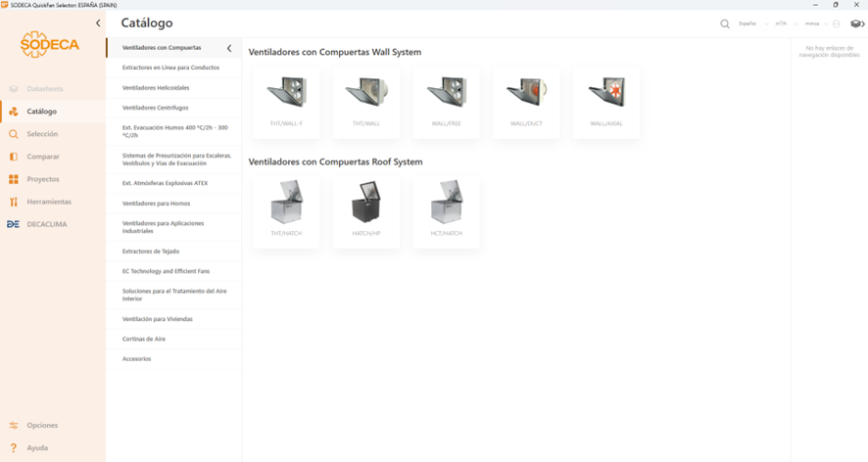Collapse Ventiladores con Compuertas chevron

point(229,48)
